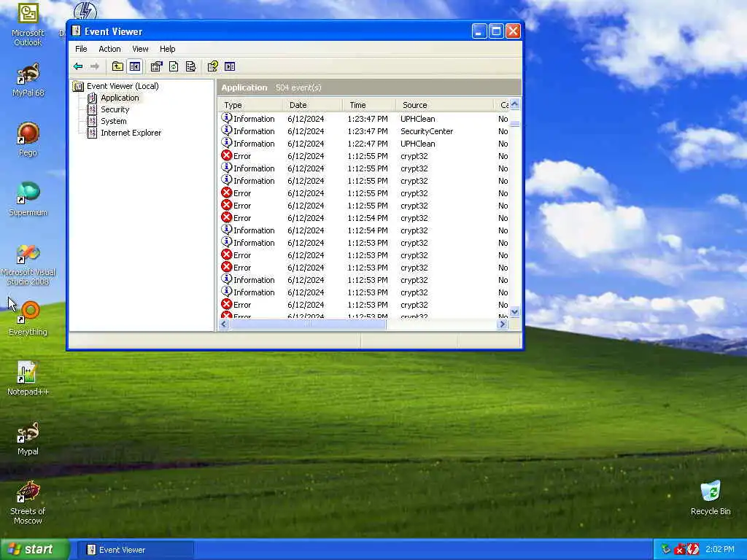The width and height of the screenshot is (747, 560).
Task: Select the Information event at 1:12:54 PM
Action: (x=364, y=230)
